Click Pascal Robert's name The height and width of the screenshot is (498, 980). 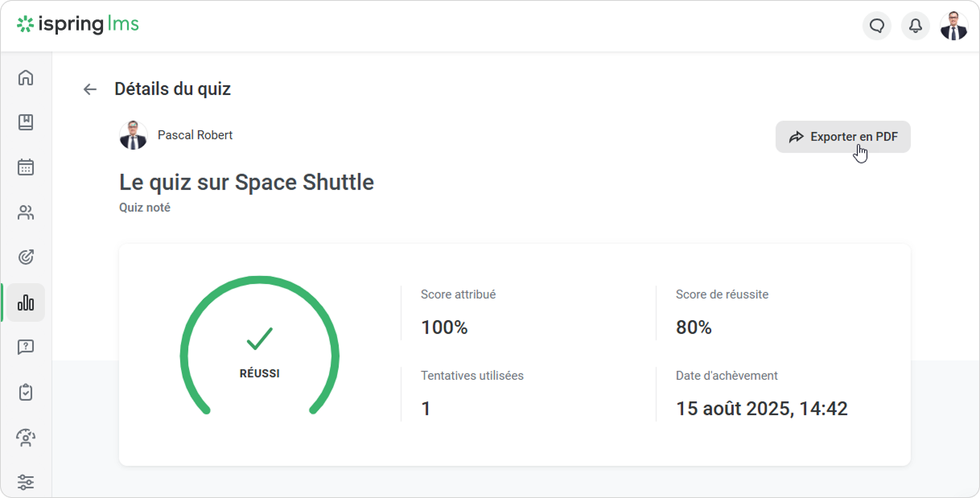point(195,135)
